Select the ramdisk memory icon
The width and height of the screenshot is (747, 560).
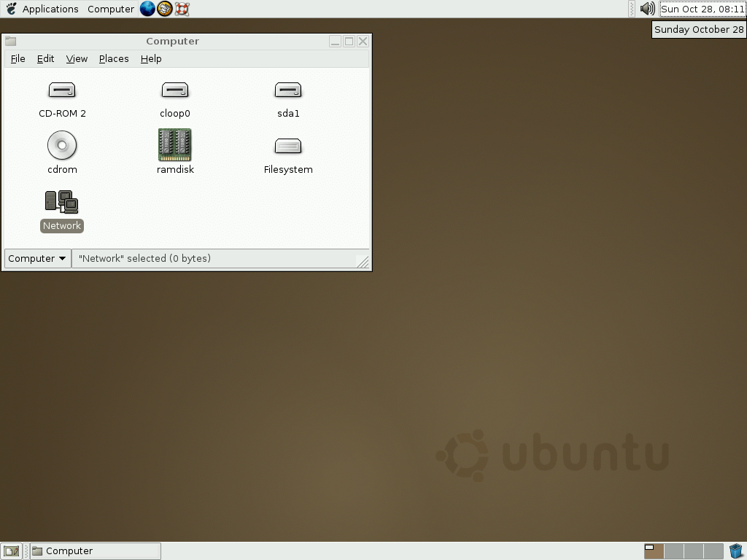tap(174, 145)
